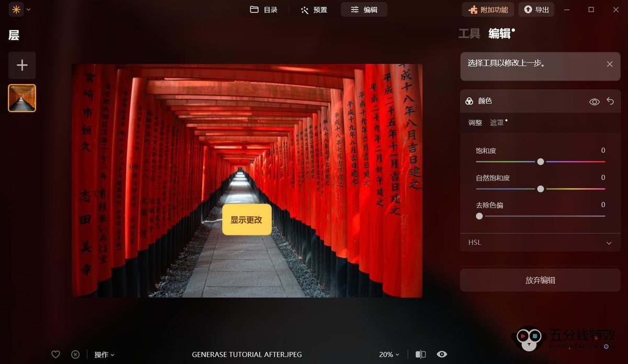Screen dimensions: 628x364
Task: Toggle preview eye in bottom bar
Action: 442,355
